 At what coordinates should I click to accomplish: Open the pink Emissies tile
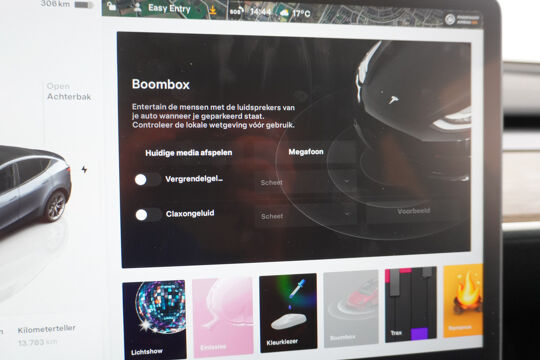[222, 316]
